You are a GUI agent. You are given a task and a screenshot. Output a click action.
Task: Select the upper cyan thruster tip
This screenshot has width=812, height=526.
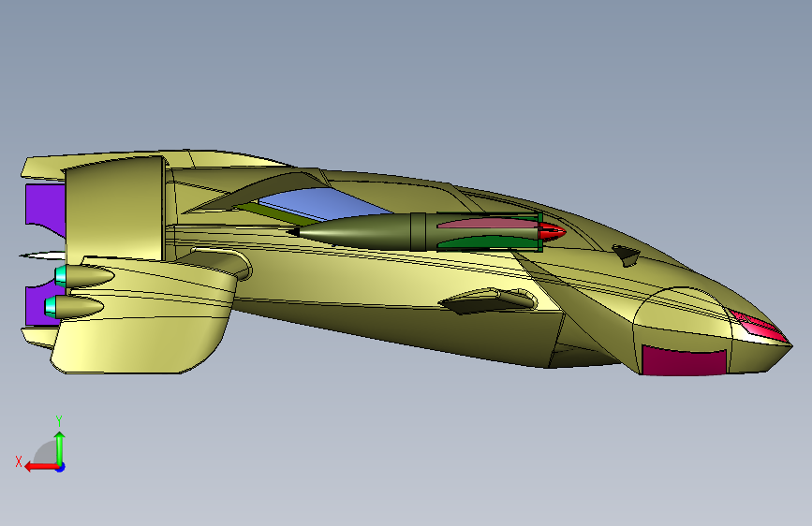point(61,276)
